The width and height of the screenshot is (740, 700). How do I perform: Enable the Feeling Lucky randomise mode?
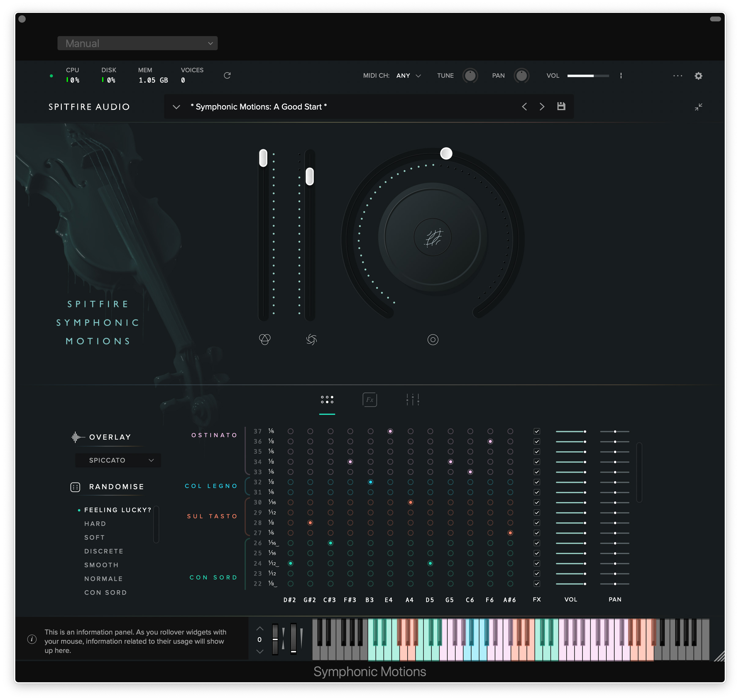pyautogui.click(x=117, y=510)
